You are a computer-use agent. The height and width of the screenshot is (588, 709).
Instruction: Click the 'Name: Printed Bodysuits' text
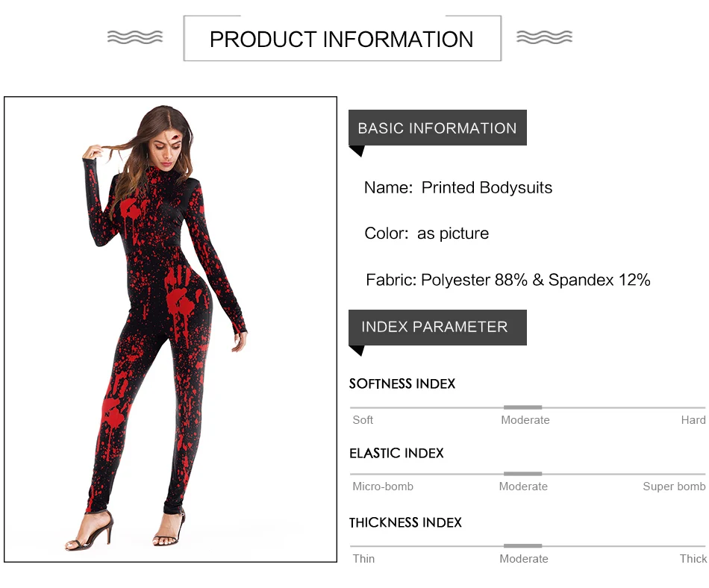click(458, 188)
